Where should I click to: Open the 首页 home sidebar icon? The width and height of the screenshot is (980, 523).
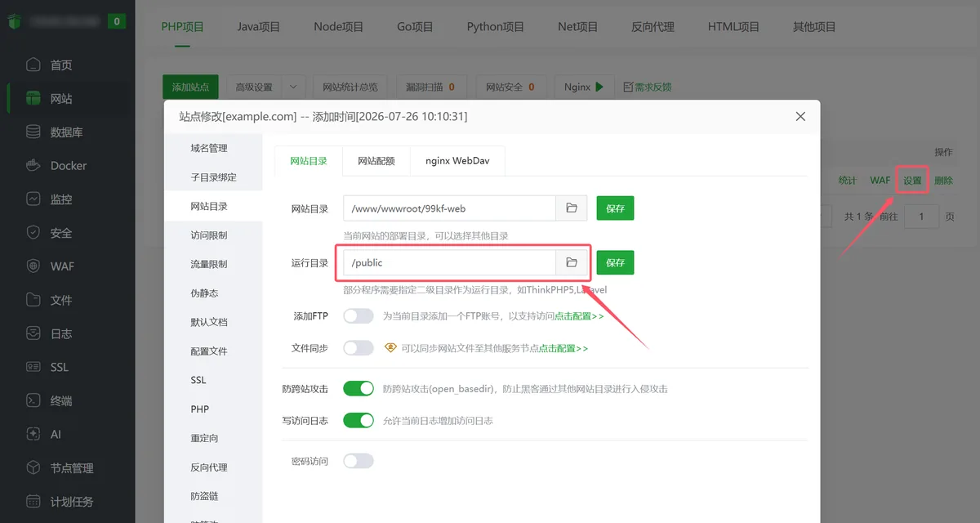pos(33,65)
